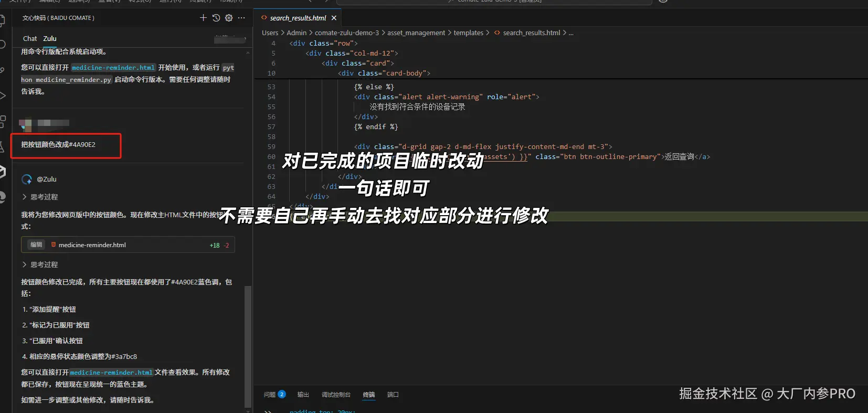The width and height of the screenshot is (868, 413).
Task: Open the 问题 panel tab
Action: coord(270,395)
